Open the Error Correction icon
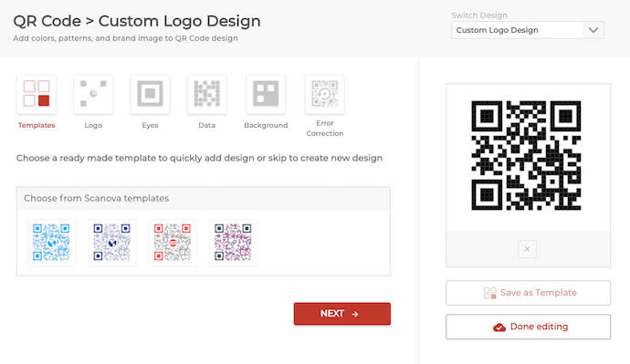 [x=325, y=94]
